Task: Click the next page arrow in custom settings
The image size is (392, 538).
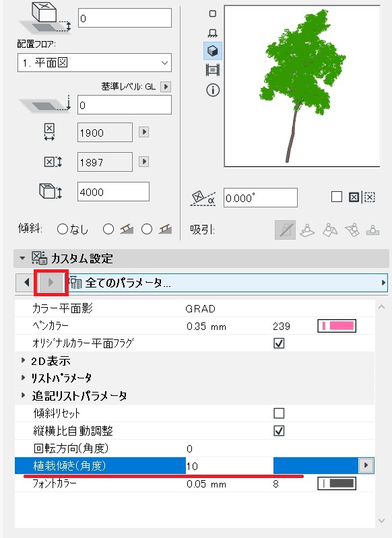Action: 51,282
